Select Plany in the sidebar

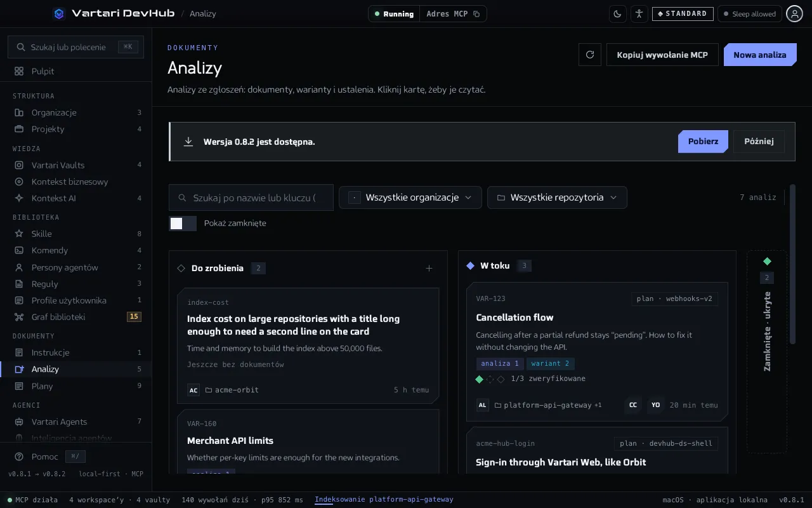click(x=76, y=386)
